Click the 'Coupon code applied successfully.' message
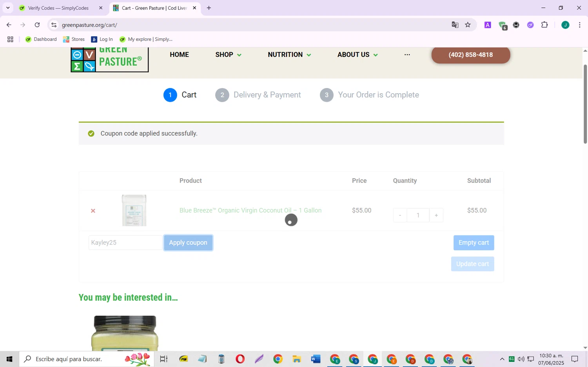This screenshot has height=367, width=588. 149,134
